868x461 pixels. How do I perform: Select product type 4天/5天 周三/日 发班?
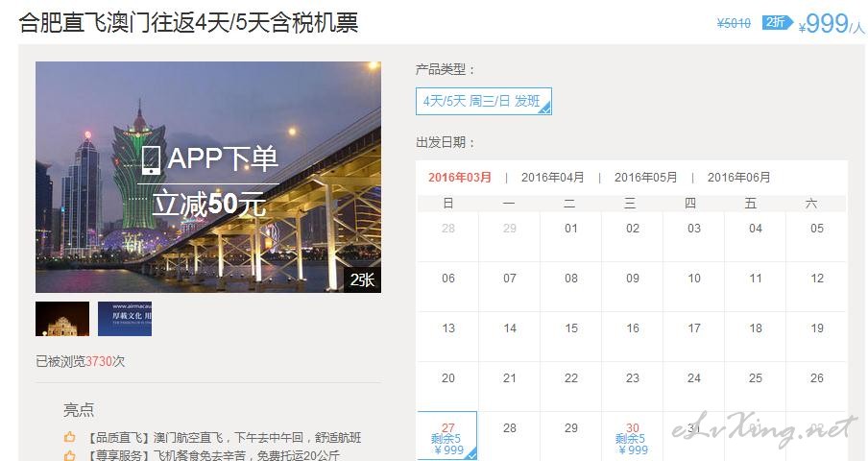point(483,101)
